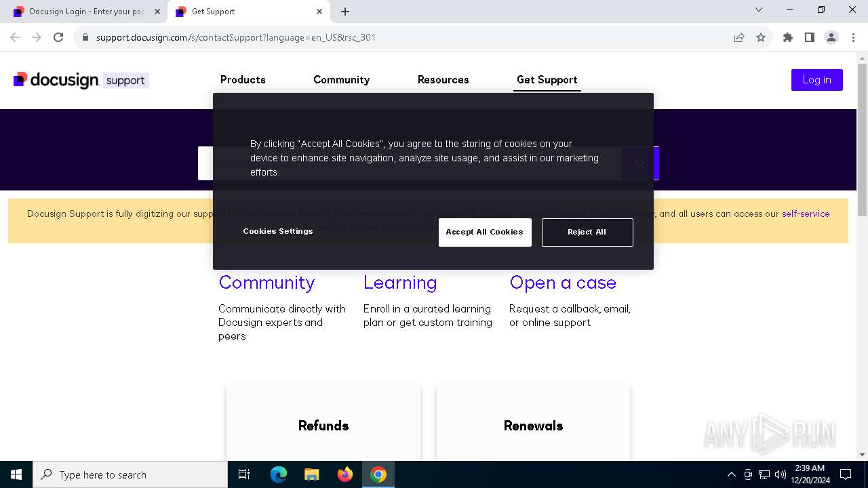Select the Get Support menu item
The height and width of the screenshot is (488, 868).
click(x=547, y=80)
